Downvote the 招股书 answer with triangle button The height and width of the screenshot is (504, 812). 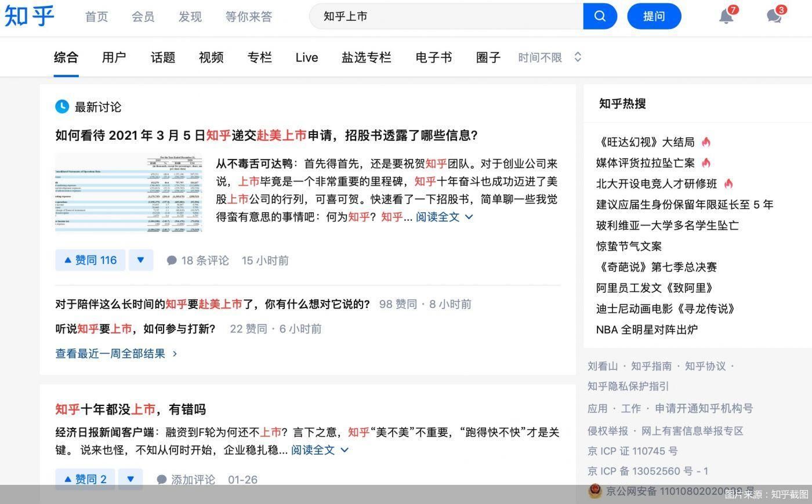coord(140,260)
